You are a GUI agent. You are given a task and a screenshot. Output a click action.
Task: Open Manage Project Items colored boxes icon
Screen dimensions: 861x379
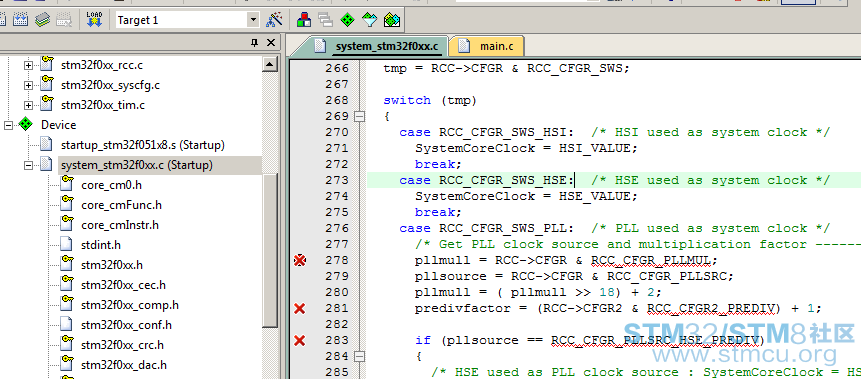[x=304, y=20]
